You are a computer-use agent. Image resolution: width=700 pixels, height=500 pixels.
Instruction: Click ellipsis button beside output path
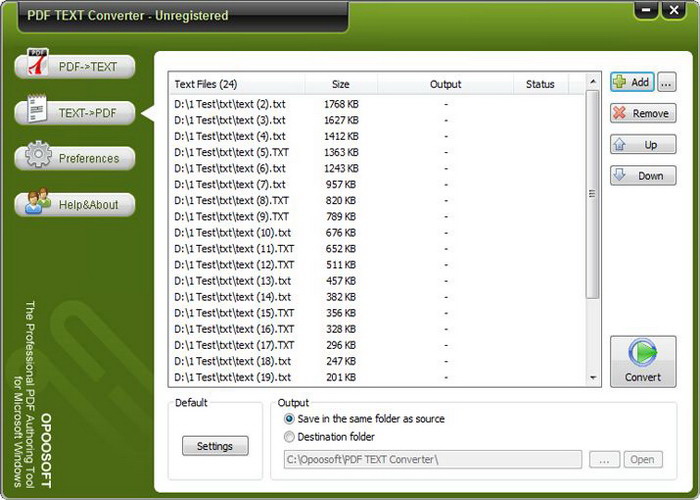(604, 460)
